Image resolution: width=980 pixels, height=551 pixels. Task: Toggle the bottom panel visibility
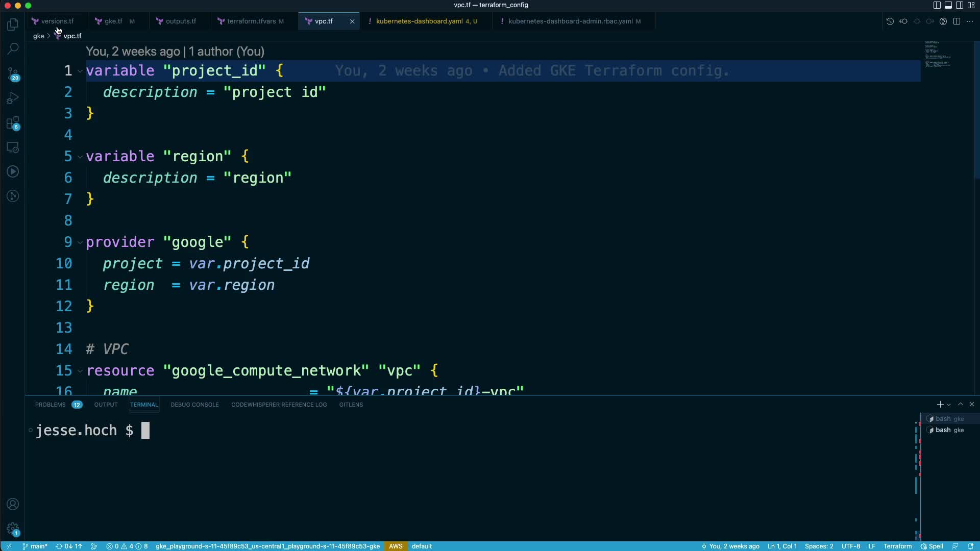(948, 5)
